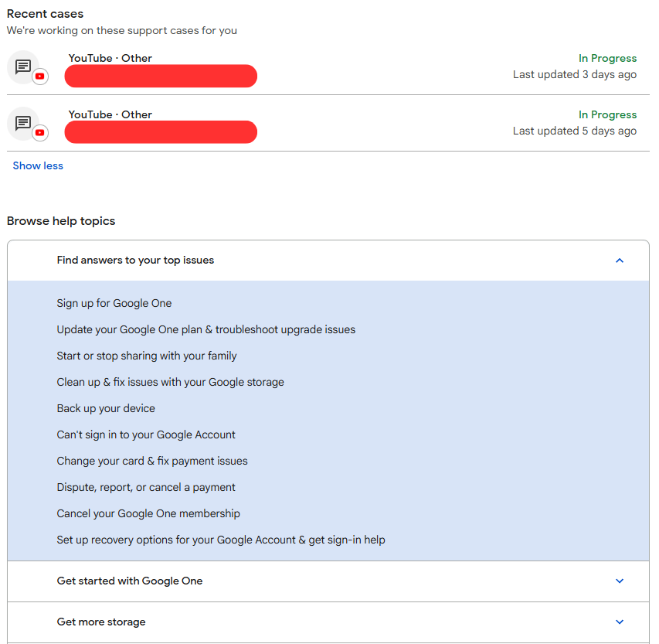Click 'Last updated 3 days ago' text

[x=575, y=74]
